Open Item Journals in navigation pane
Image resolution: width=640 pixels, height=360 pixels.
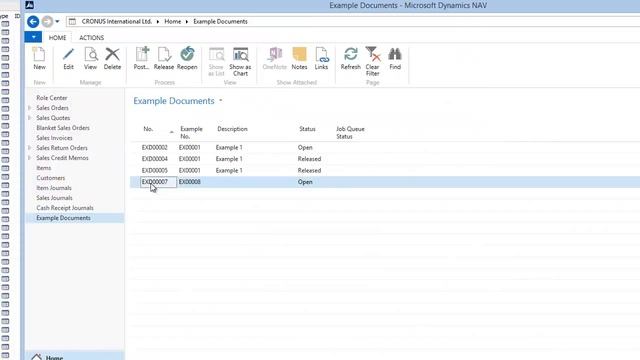coord(54,188)
